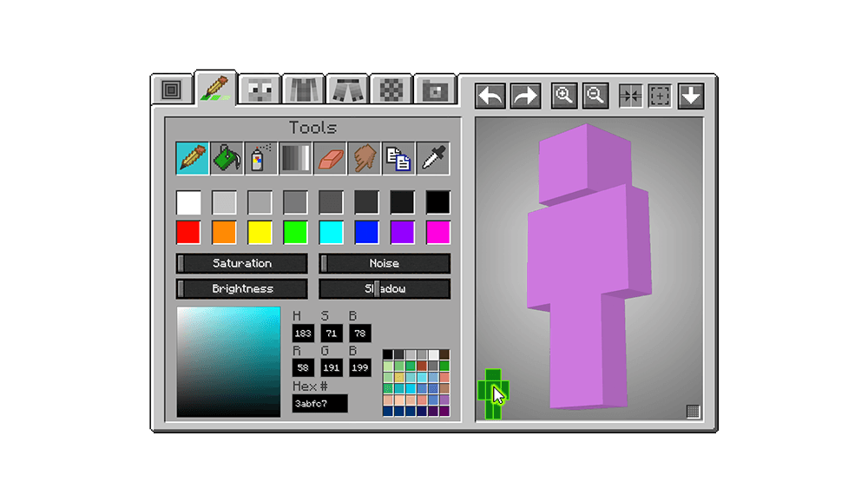Switch to the pencil tools tab

tap(215, 88)
